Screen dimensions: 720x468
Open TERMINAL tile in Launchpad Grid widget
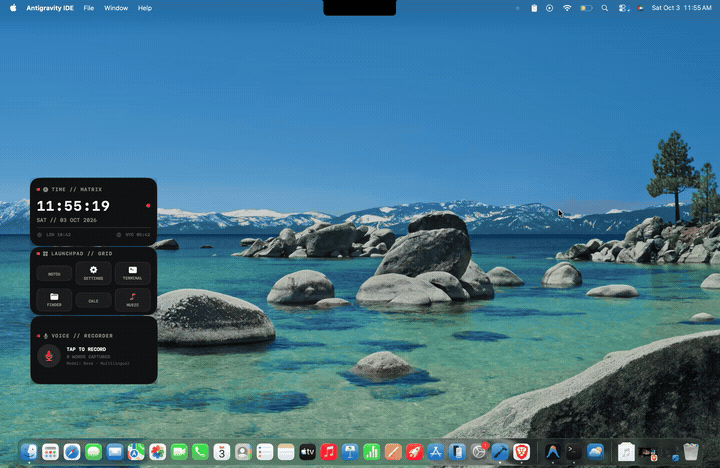click(132, 273)
